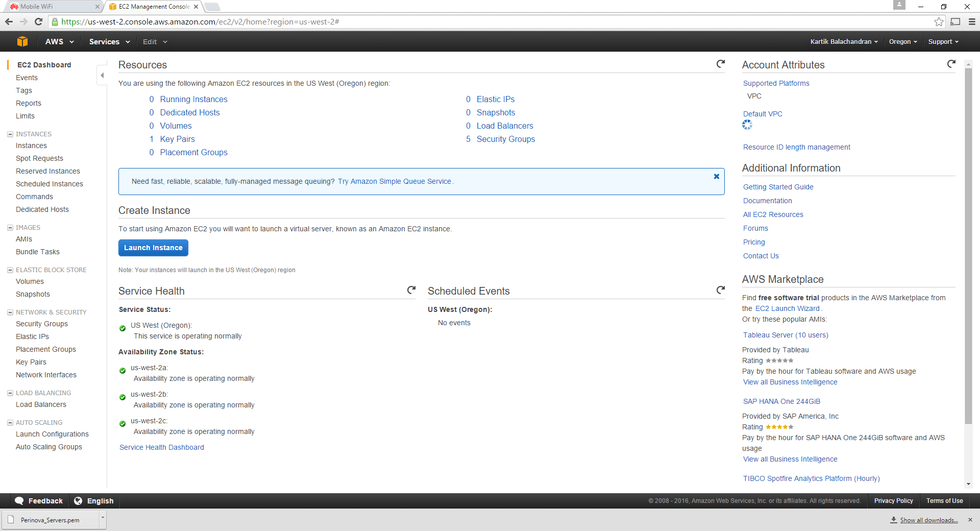Close the EC2 Management Console tab

(x=196, y=7)
